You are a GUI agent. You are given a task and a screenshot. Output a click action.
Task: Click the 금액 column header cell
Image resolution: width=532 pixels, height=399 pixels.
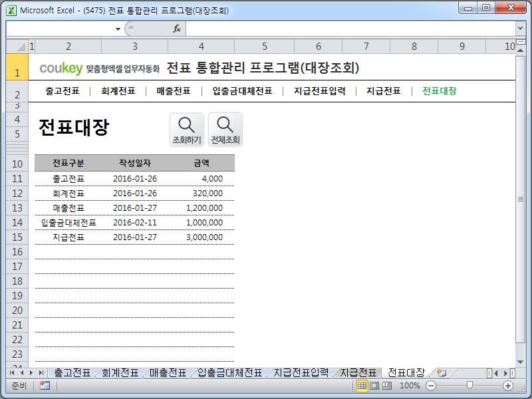click(x=201, y=163)
